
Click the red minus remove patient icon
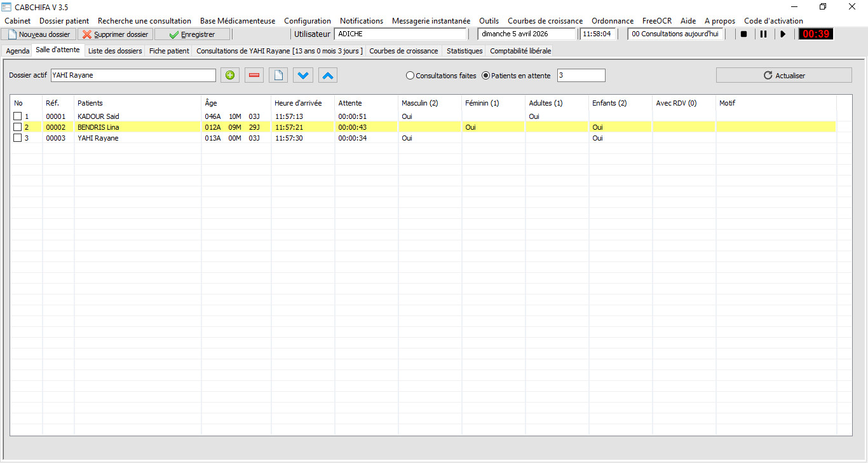(254, 76)
